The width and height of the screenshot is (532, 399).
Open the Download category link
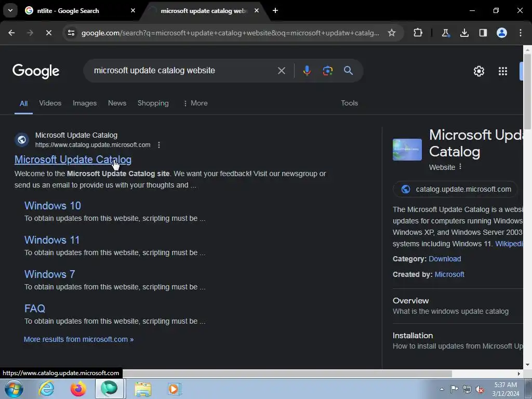point(445,259)
